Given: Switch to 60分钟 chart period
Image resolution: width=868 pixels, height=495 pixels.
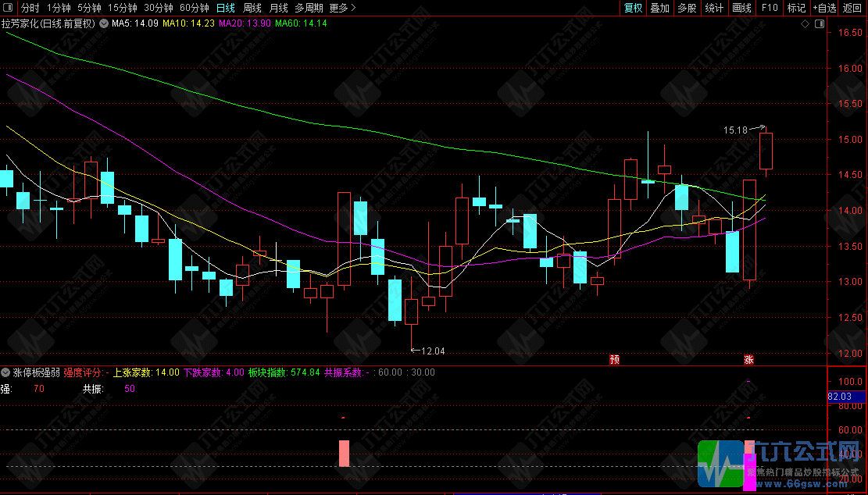Looking at the screenshot, I should coord(195,8).
